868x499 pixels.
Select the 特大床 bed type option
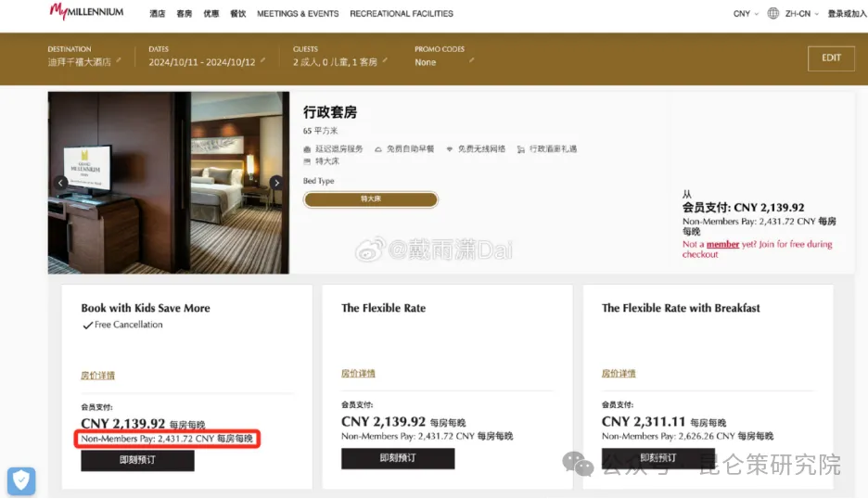[370, 199]
